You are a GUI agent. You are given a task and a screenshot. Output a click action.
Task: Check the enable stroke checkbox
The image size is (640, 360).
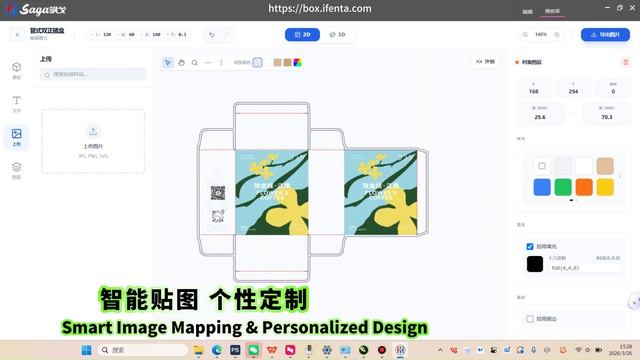[x=530, y=319]
